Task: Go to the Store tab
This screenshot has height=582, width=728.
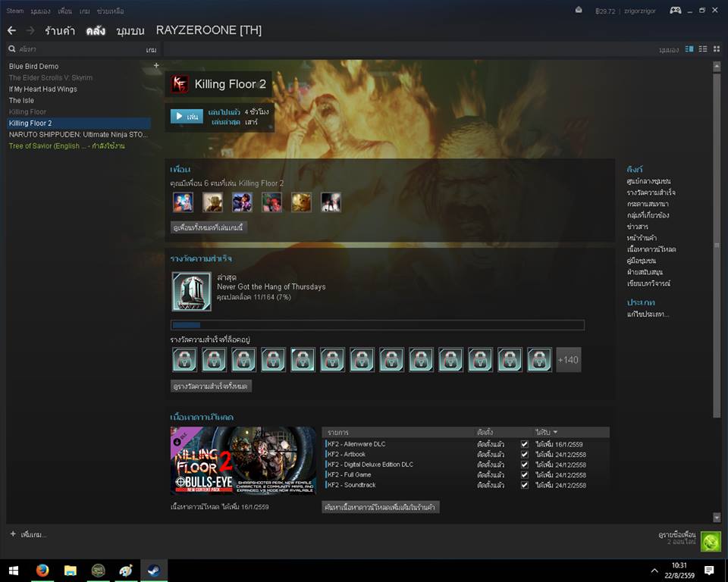Action: click(x=60, y=30)
